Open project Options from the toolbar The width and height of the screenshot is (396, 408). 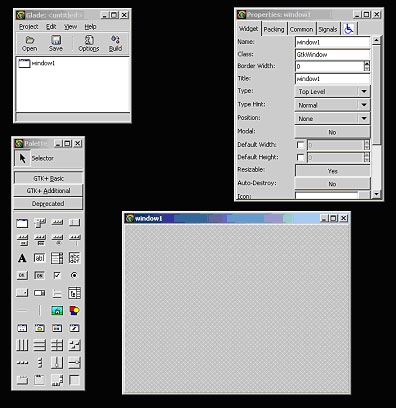click(x=89, y=43)
